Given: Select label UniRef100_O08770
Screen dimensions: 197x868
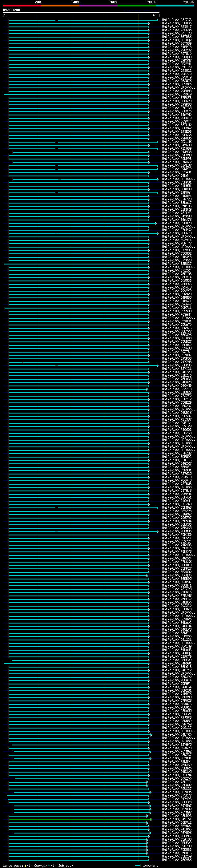Looking at the screenshot, I should pos(177,74).
